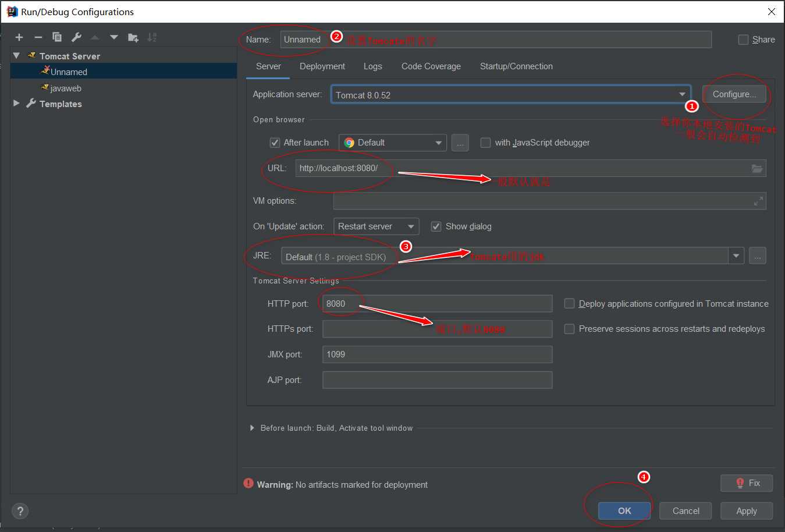The height and width of the screenshot is (532, 785).
Task: Click the Templates wrench icon
Action: pyautogui.click(x=31, y=103)
